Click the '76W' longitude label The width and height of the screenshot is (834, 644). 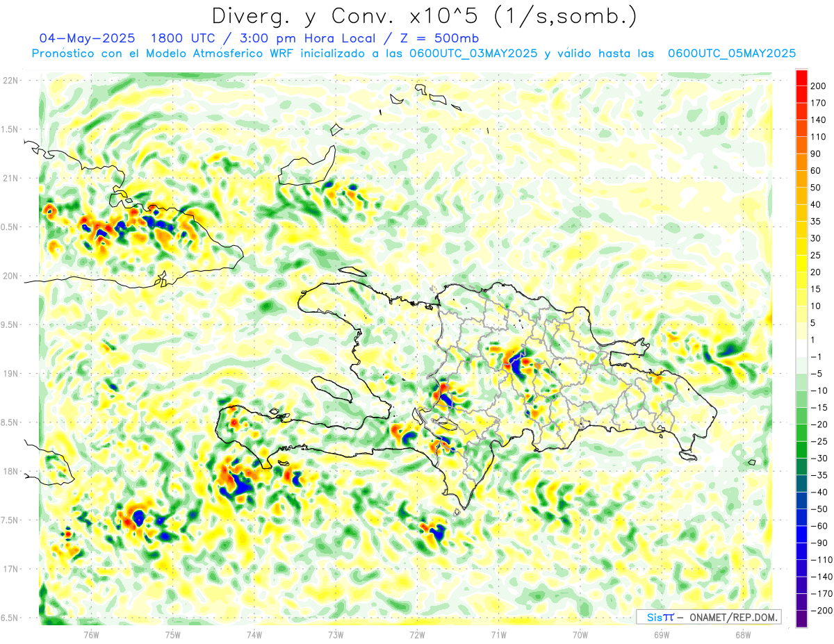point(91,634)
